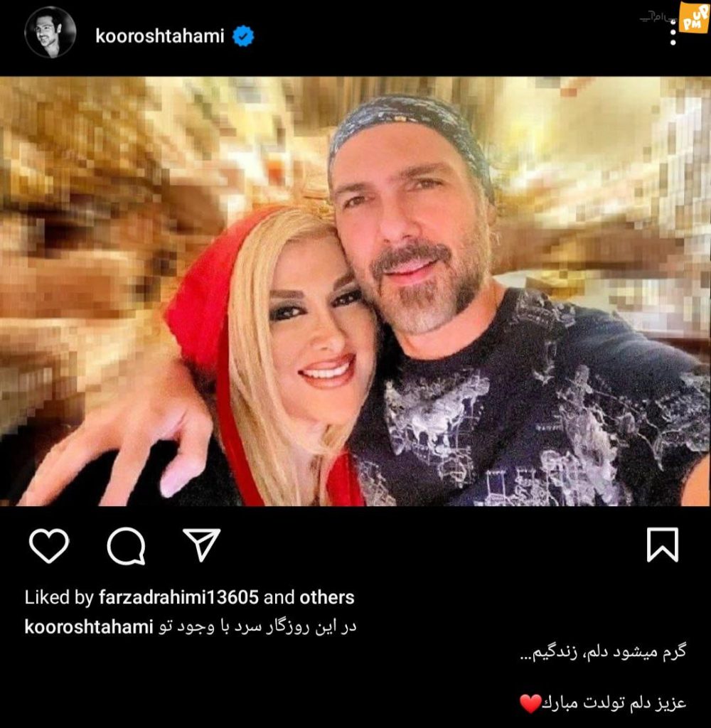Click the caption text "در این روزگار سرد"
This screenshot has height=728, width=711.
(295, 627)
